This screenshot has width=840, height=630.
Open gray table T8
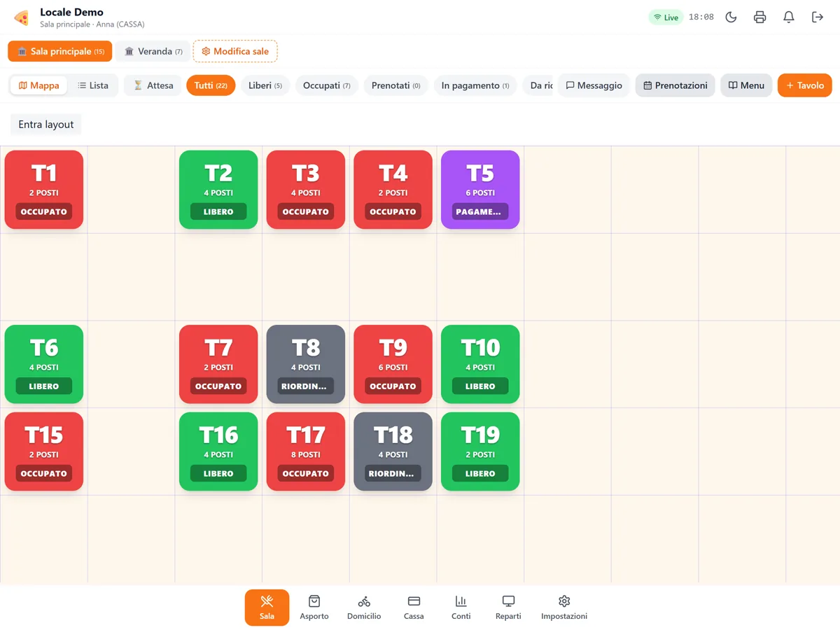306,364
